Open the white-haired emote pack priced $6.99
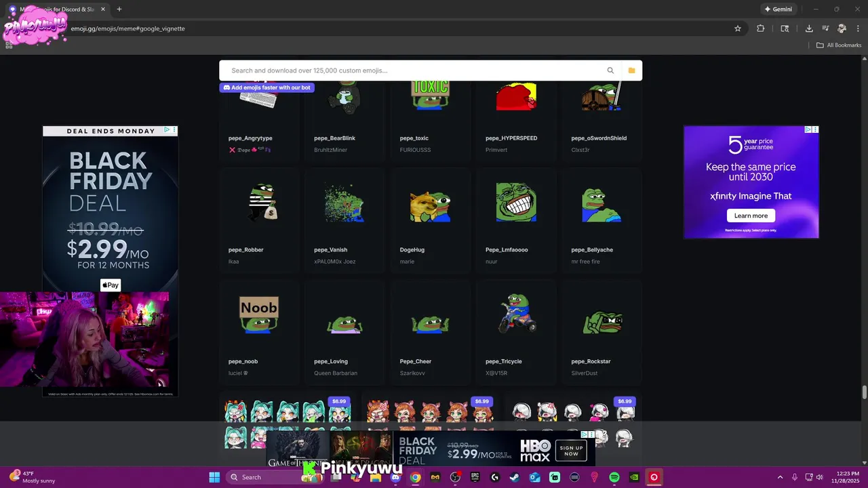 point(573,413)
